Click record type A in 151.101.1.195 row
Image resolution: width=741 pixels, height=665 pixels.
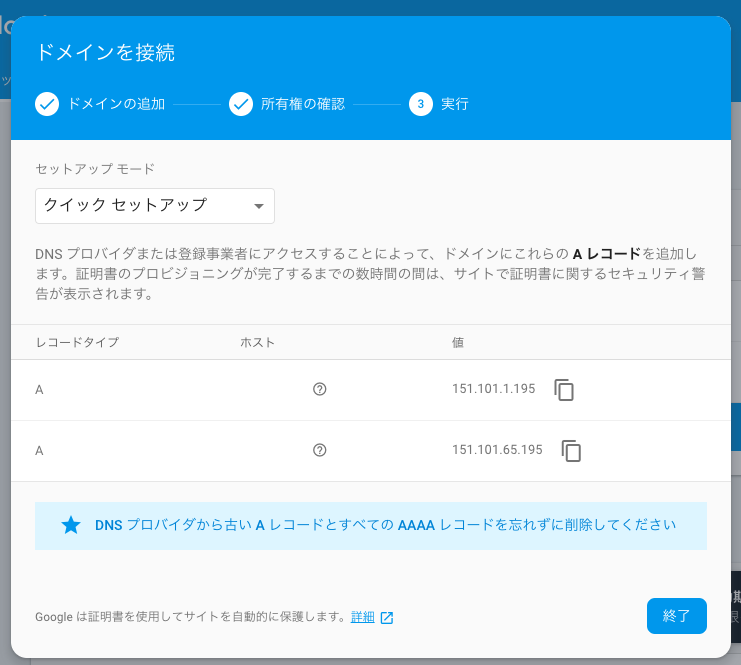pos(39,390)
